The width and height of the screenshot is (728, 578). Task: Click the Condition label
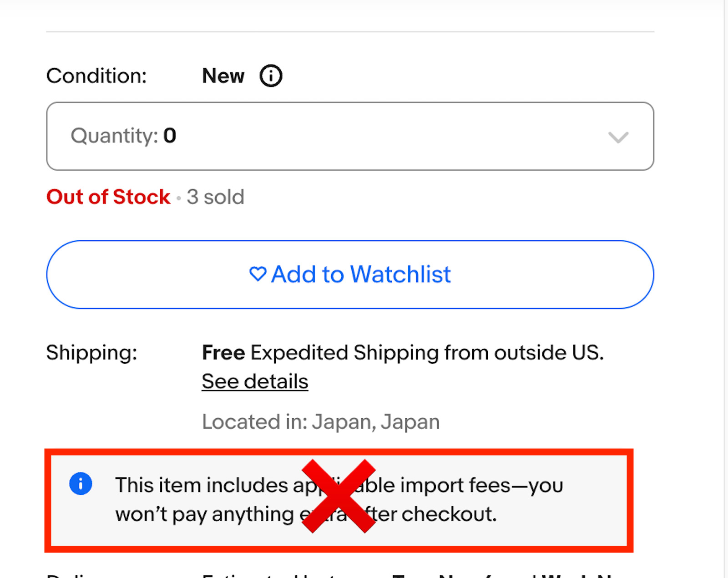(96, 76)
